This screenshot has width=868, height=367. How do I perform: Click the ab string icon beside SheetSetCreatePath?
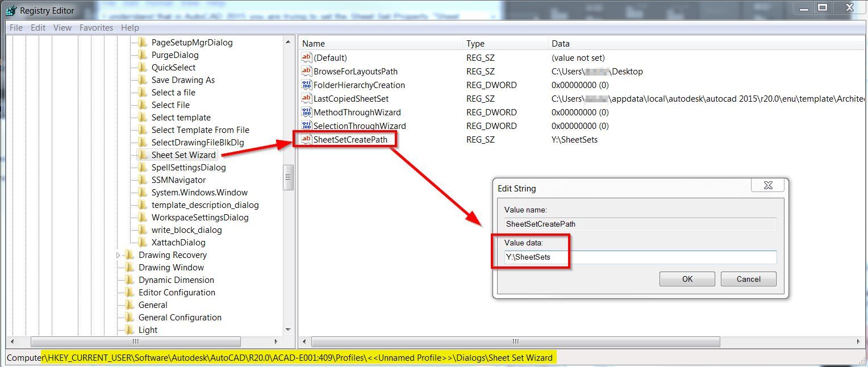coord(306,139)
